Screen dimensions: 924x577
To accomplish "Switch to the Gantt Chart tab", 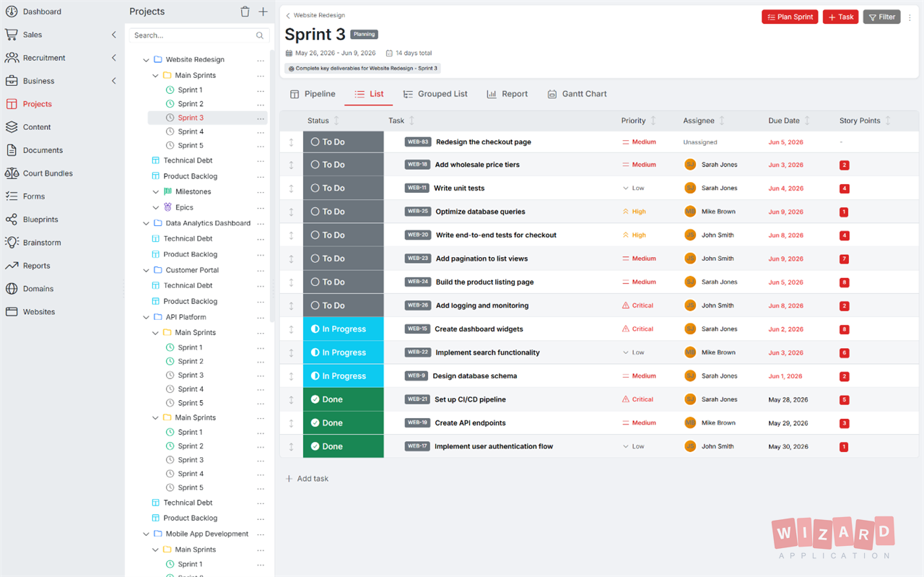I will tap(577, 94).
